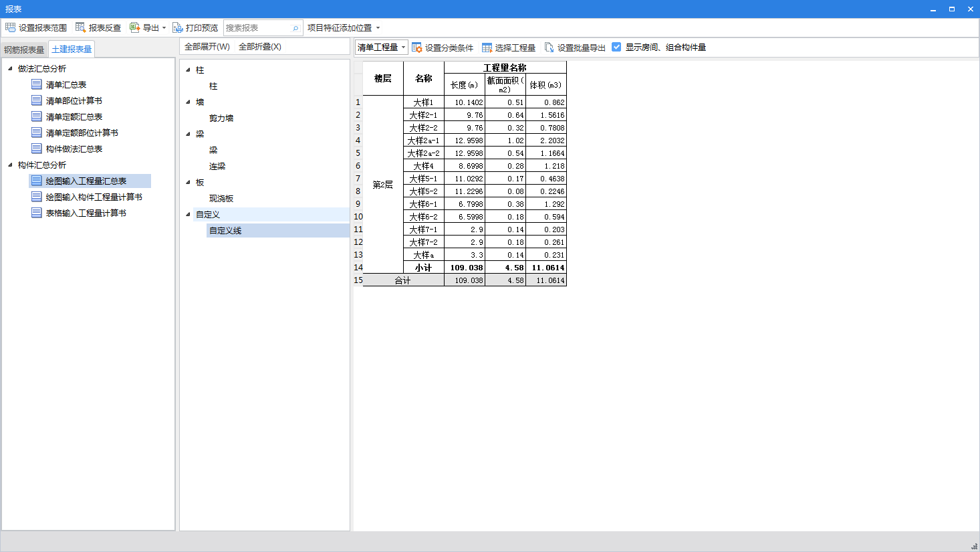
Task: Click 全部展开(W) button
Action: 207,47
